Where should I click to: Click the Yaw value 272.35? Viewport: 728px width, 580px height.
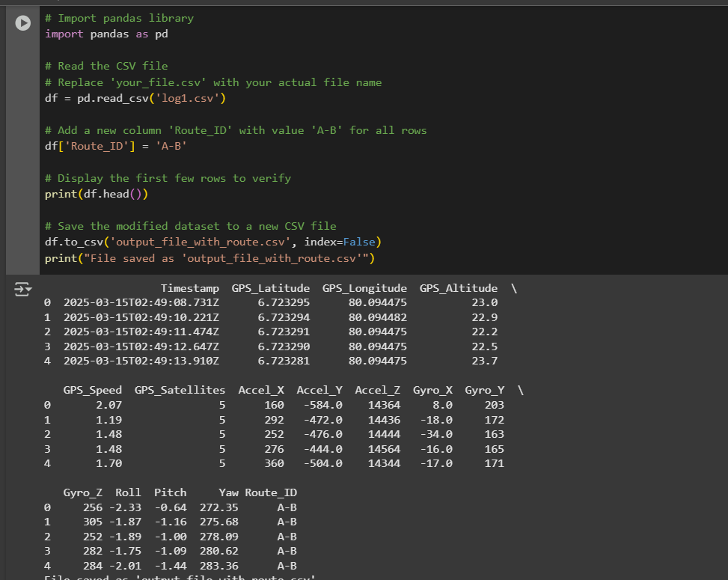[219, 508]
